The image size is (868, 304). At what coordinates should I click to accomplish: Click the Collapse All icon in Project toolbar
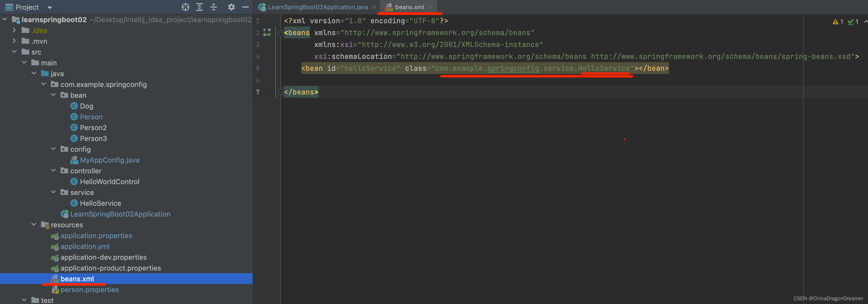(214, 7)
